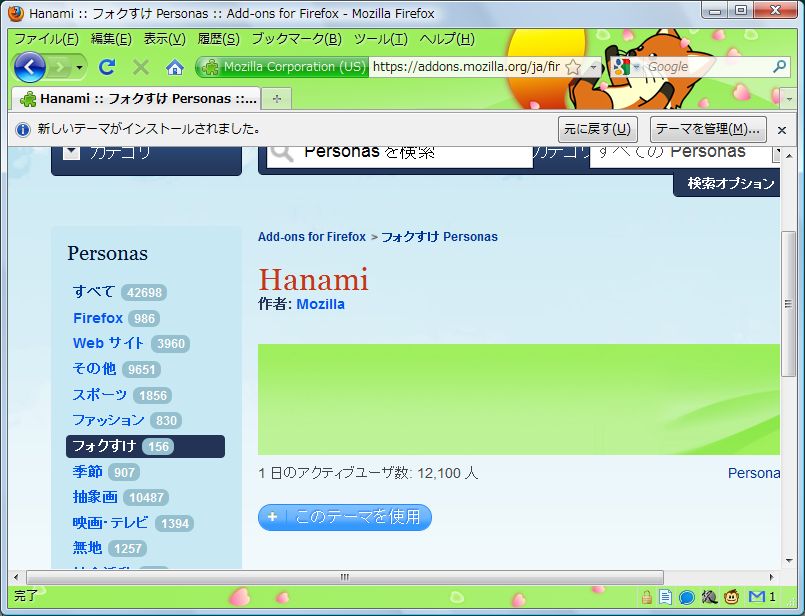The width and height of the screenshot is (805, 616).
Task: Open the back/forward history dropdown arrow
Action: coord(79,67)
